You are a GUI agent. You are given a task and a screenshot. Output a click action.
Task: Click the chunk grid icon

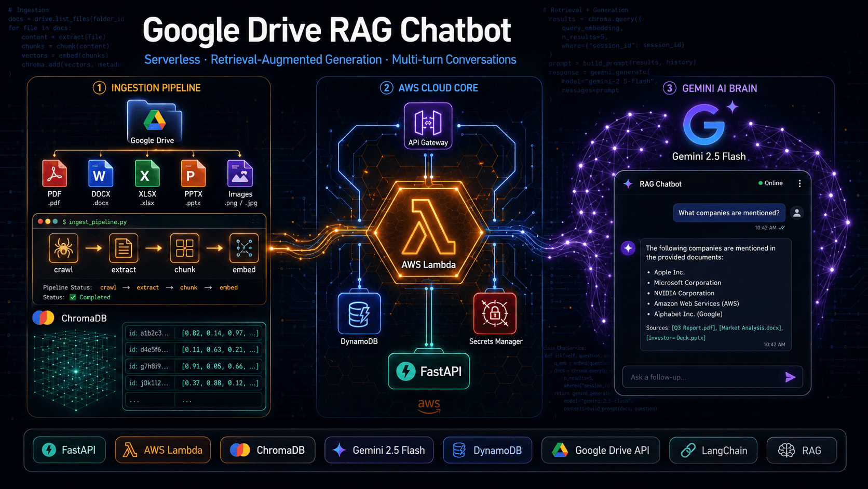tap(185, 248)
